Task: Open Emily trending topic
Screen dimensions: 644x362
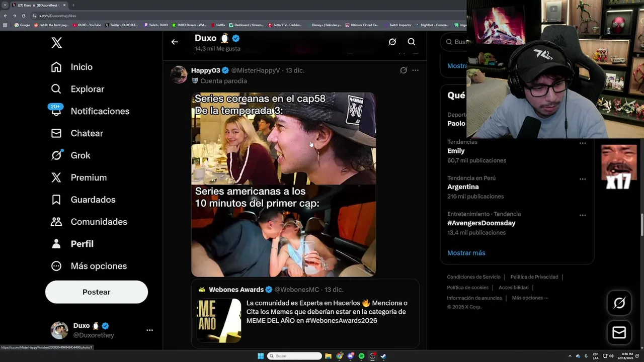Action: tap(456, 151)
